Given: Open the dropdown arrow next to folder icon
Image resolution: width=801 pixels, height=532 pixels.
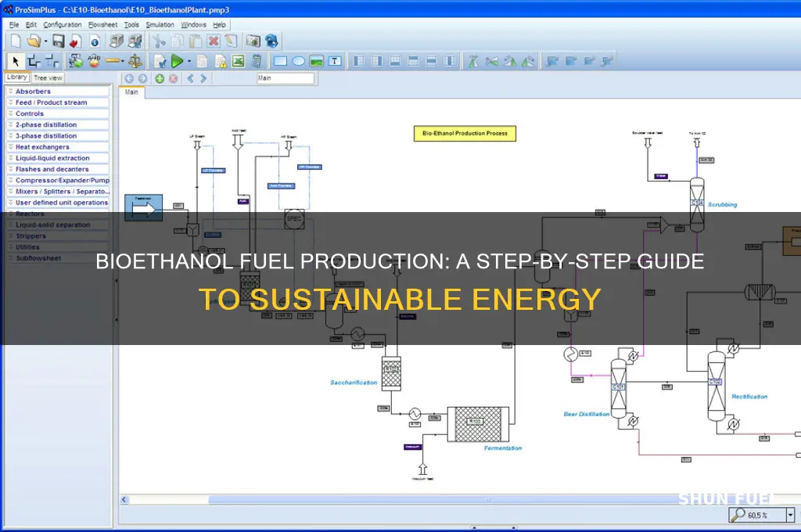Looking at the screenshot, I should click(45, 41).
